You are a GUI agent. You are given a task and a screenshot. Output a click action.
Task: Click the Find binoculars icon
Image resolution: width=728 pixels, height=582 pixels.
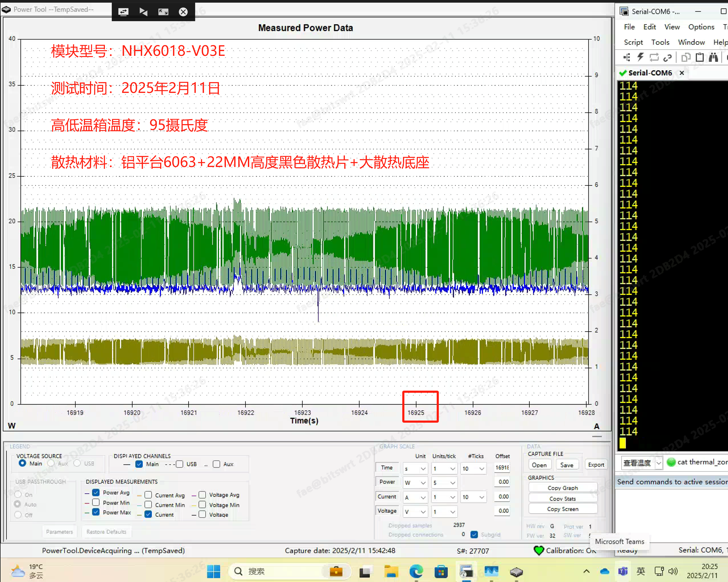tap(713, 57)
